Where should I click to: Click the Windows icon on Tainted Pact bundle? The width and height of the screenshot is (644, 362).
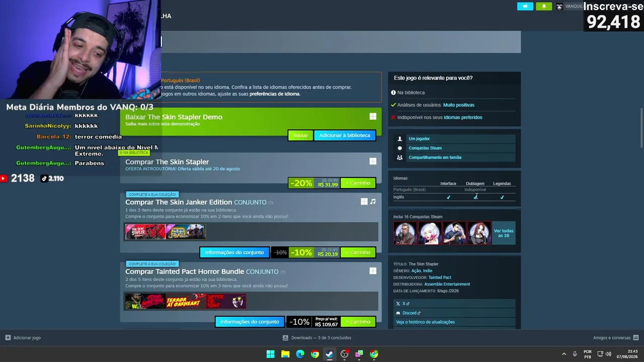tap(373, 271)
